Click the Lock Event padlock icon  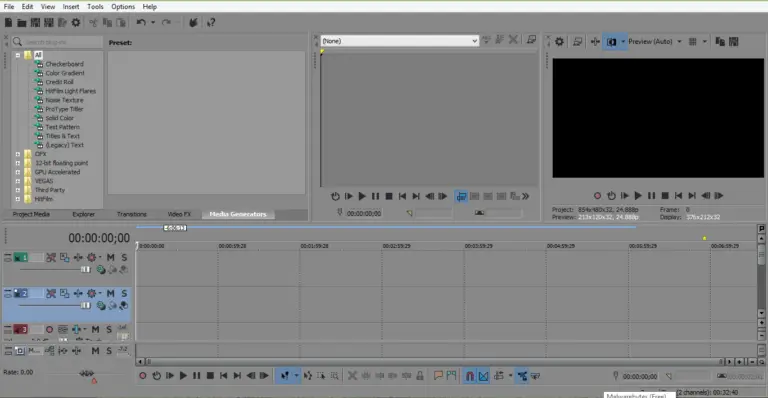[420, 376]
